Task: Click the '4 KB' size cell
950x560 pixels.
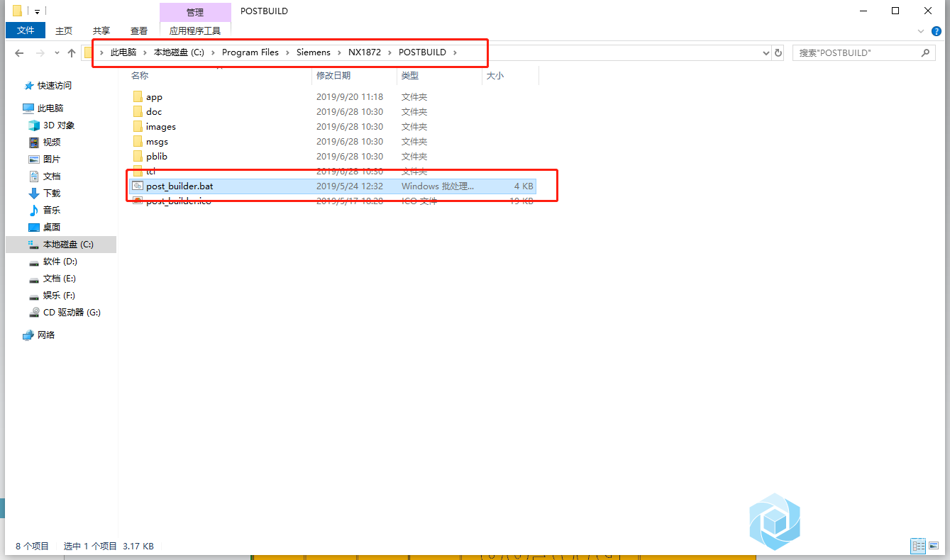Action: [x=524, y=186]
